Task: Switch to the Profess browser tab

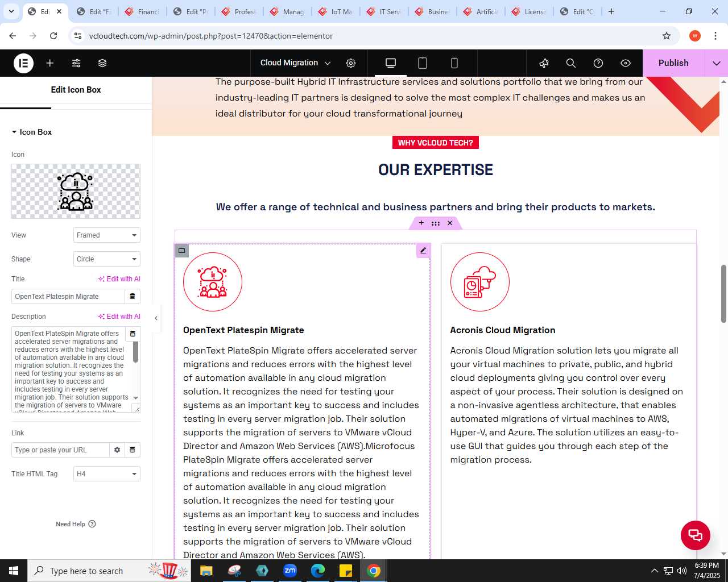Action: (239, 11)
